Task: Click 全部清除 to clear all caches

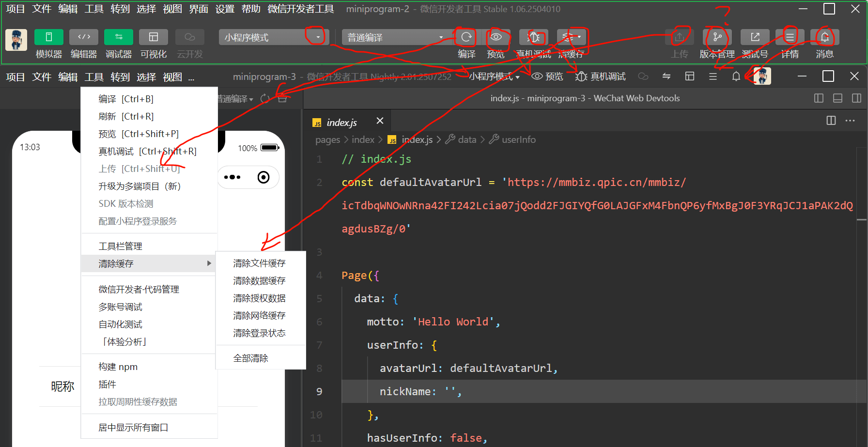Action: (x=250, y=358)
